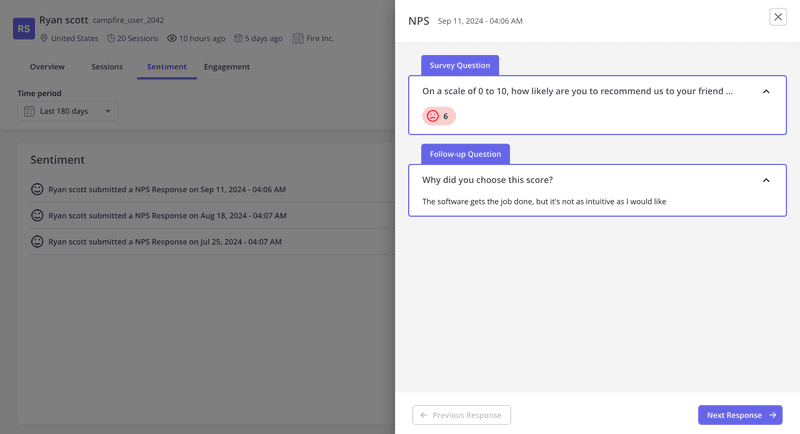Switch to the Engagement tab
The height and width of the screenshot is (434, 800).
pyautogui.click(x=227, y=67)
